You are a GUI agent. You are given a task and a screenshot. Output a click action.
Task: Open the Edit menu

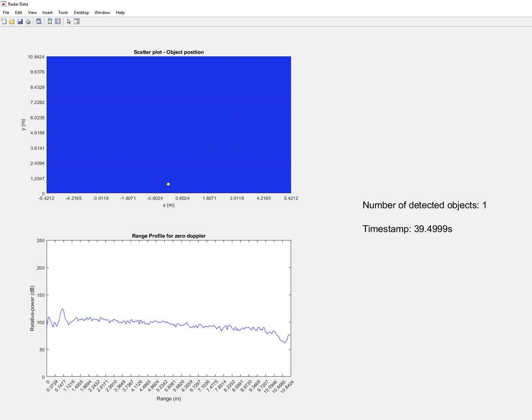coord(18,13)
